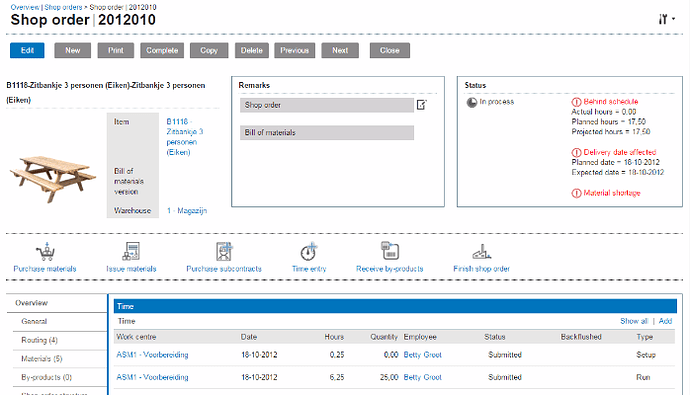The width and height of the screenshot is (690, 395).
Task: Click the Material shortage status text
Action: pos(612,193)
